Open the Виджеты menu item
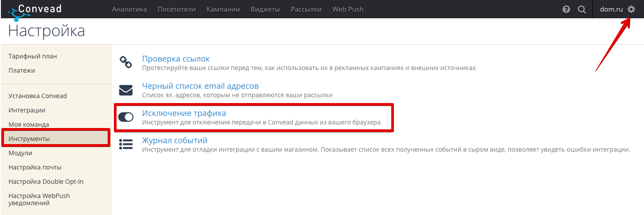Screen dimensions: 644x215 [265, 9]
